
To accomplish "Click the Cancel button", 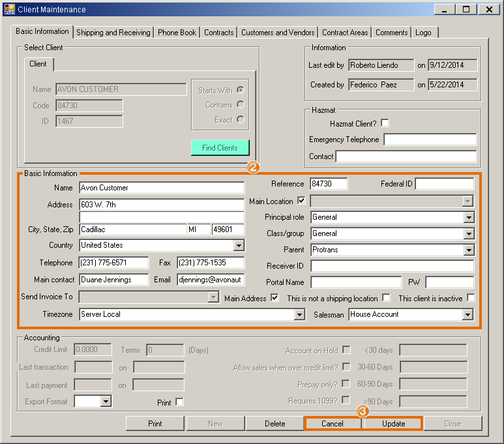I will tap(333, 423).
